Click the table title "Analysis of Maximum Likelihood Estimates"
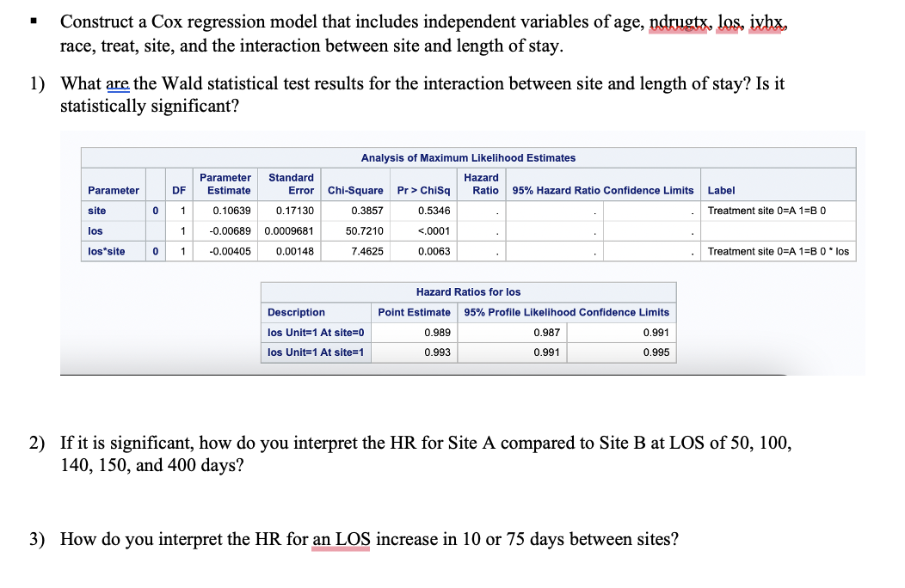 coord(467,157)
